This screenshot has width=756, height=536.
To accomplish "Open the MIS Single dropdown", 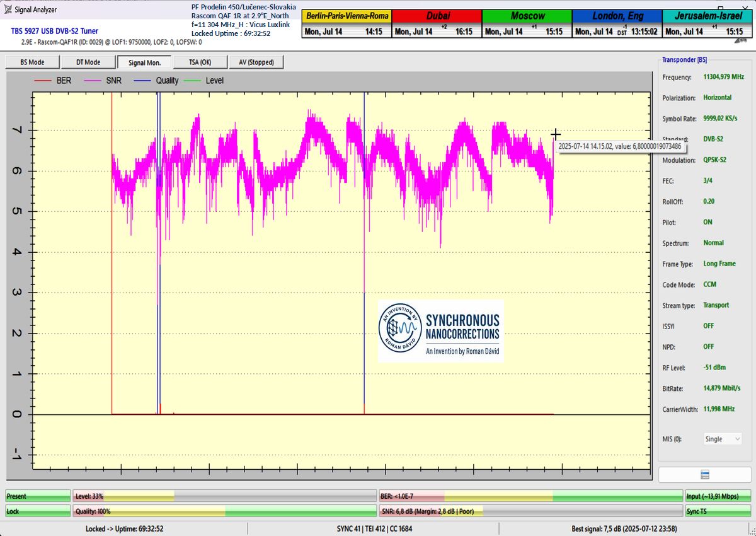I will (x=722, y=439).
